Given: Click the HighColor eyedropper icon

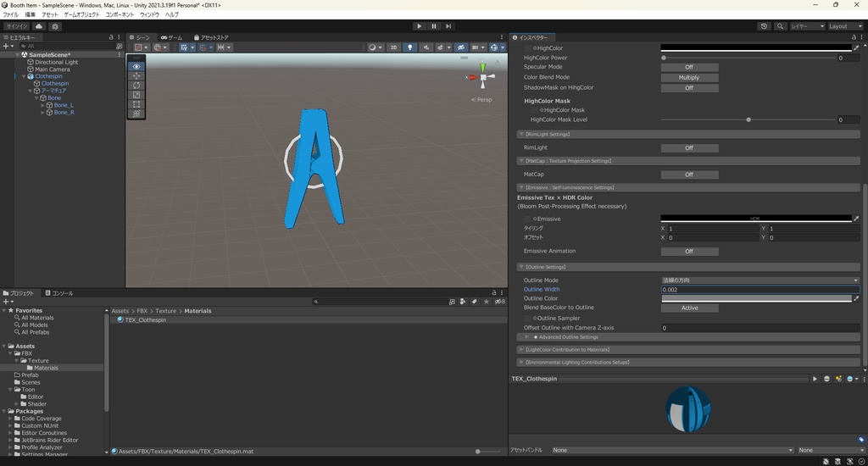Looking at the screenshot, I should (856, 48).
